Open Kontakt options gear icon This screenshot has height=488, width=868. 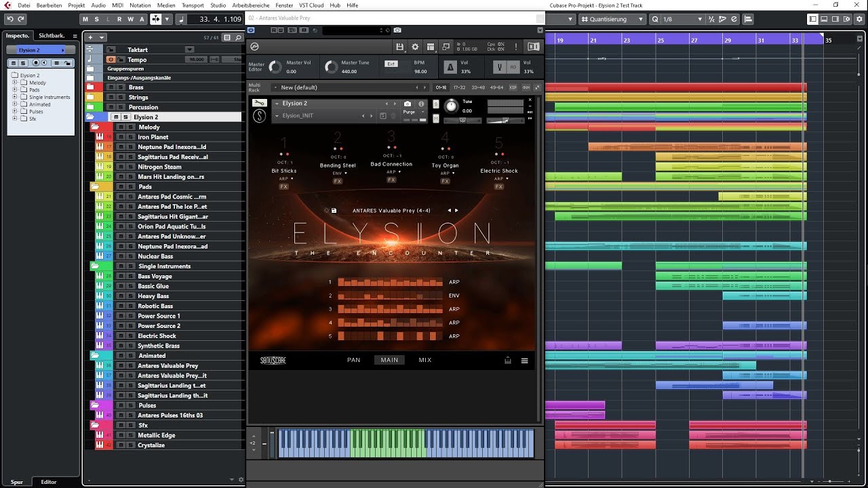pyautogui.click(x=416, y=47)
